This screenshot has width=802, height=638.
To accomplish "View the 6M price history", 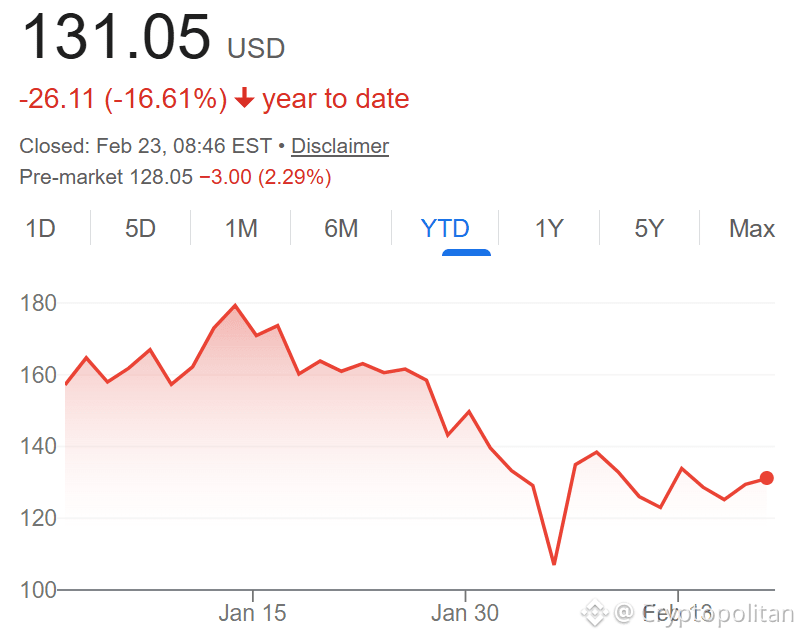I will point(342,228).
